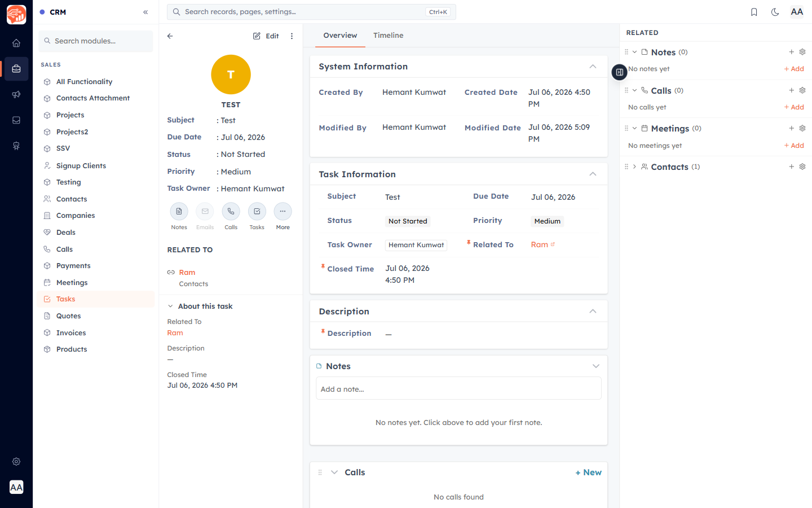The height and width of the screenshot is (508, 812).
Task: Click the Emails quick action icon
Action: (205, 212)
